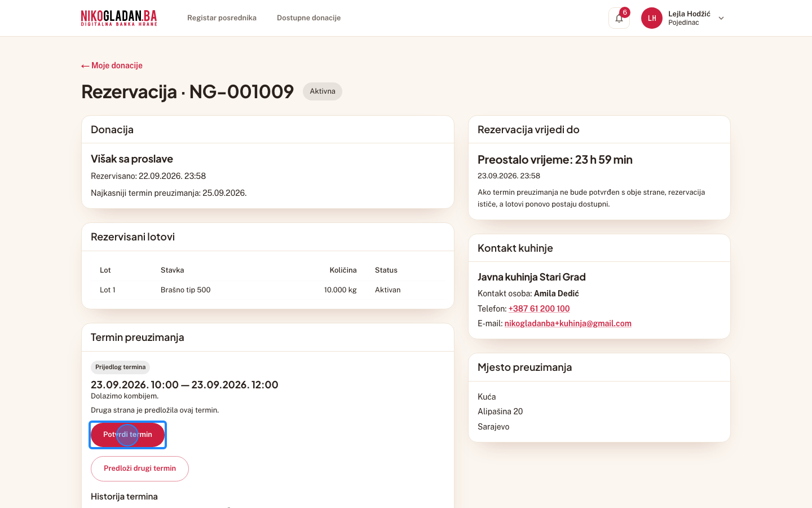812x508 pixels.
Task: Click Javna kuhinja Stari Grad name
Action: tap(532, 277)
